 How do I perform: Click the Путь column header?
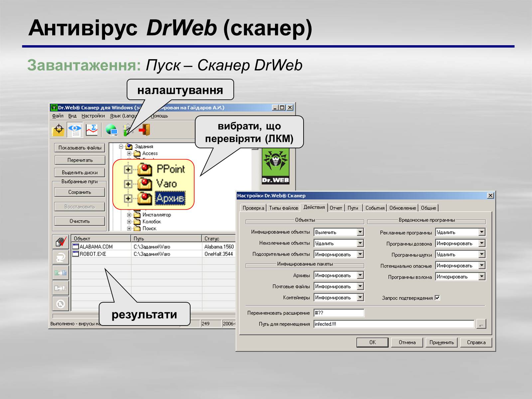click(167, 238)
